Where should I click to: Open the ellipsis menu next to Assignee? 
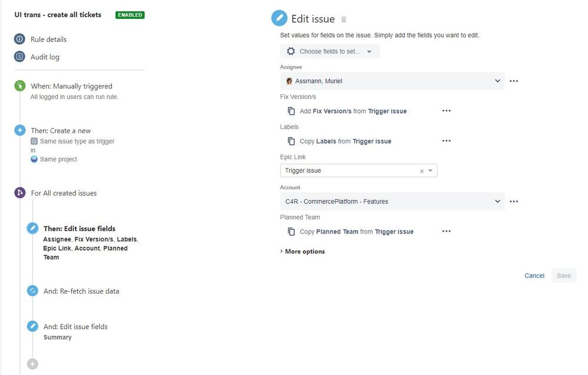[x=513, y=81]
